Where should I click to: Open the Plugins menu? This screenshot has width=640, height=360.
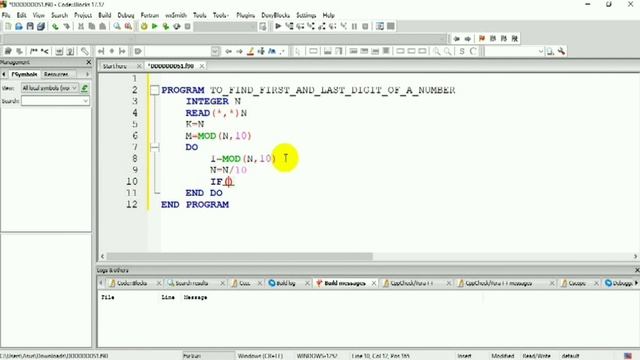[245, 15]
